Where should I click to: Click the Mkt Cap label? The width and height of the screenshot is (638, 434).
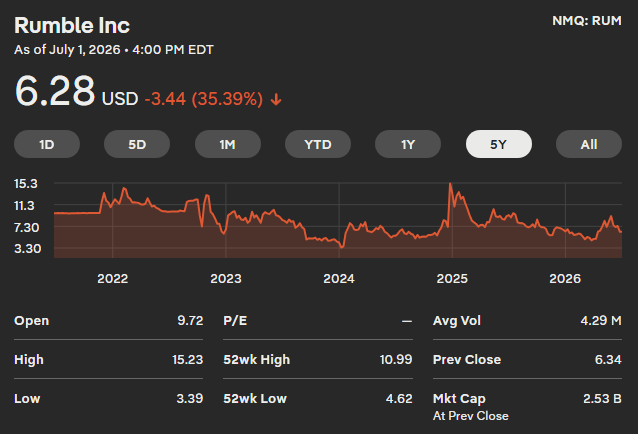(x=459, y=398)
